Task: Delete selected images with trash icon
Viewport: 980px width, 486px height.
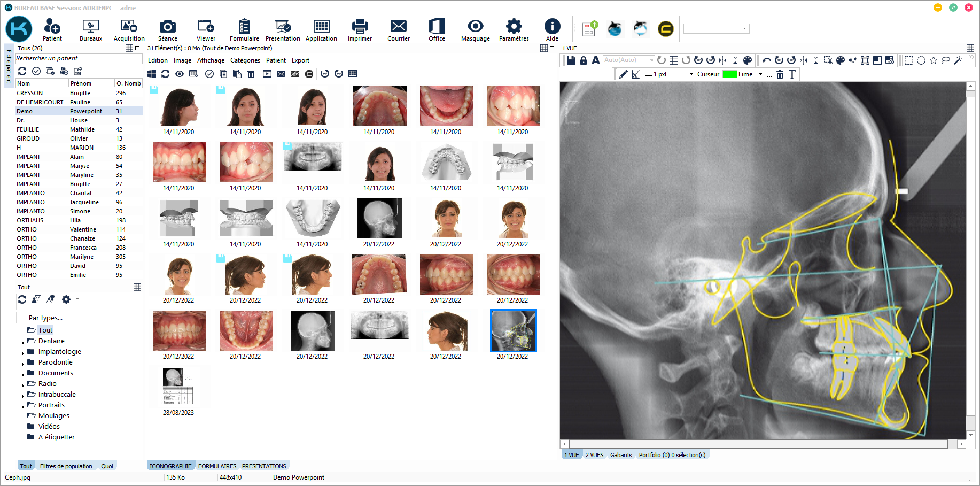Action: 251,74
